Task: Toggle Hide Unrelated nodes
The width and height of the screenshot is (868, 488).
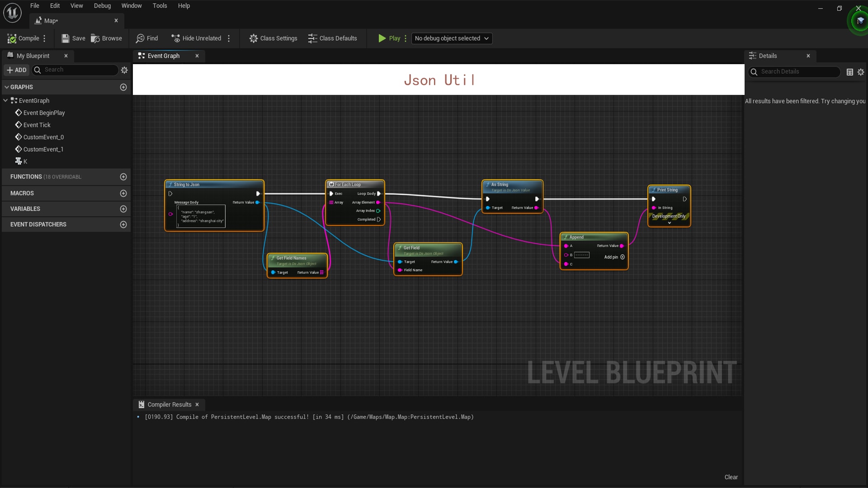Action: pos(196,38)
